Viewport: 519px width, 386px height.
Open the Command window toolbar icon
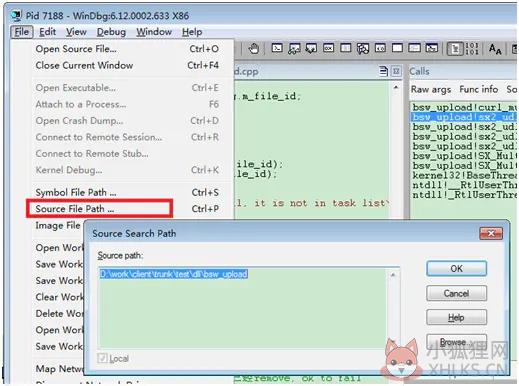pos(277,49)
